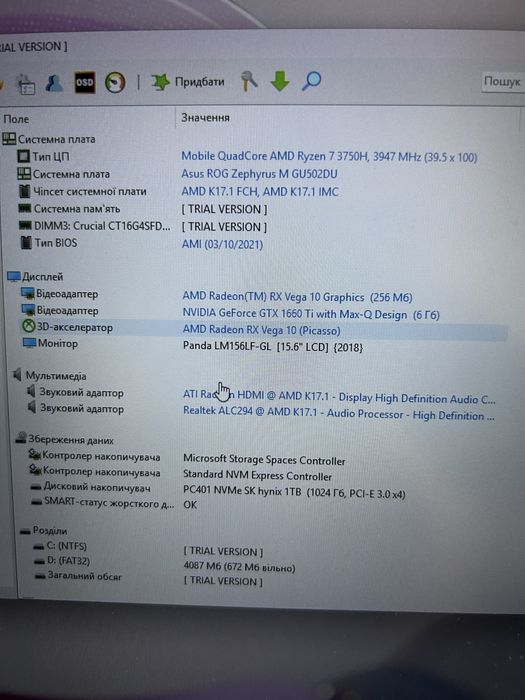Open the sensor gauge icon
The width and height of the screenshot is (525, 700).
(x=115, y=83)
